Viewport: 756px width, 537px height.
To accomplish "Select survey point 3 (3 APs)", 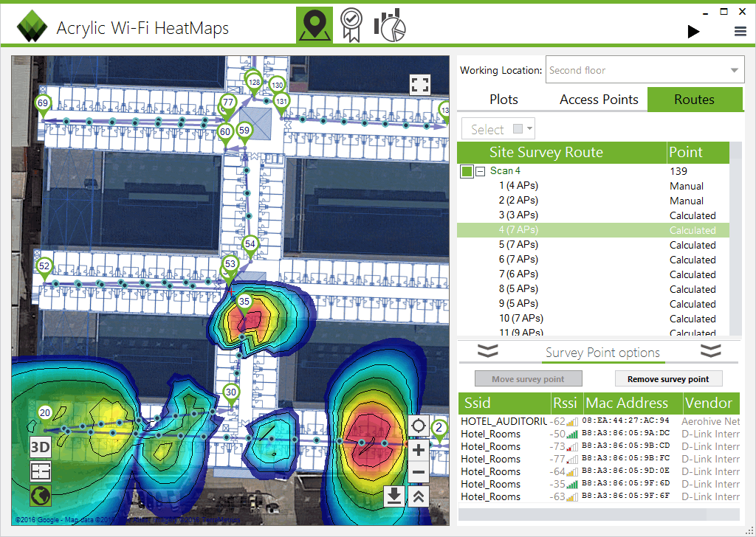I will [593, 215].
